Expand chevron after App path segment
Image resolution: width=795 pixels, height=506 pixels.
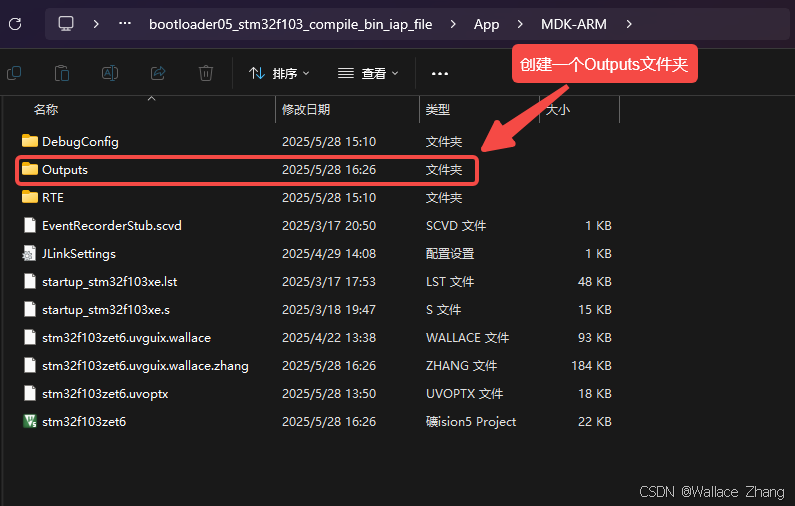pyautogui.click(x=520, y=24)
